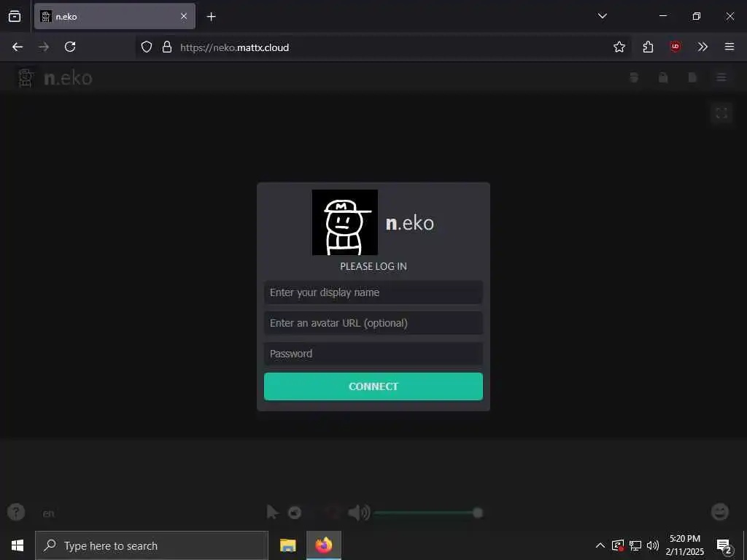
Task: Open a new browser tab
Action: click(211, 17)
